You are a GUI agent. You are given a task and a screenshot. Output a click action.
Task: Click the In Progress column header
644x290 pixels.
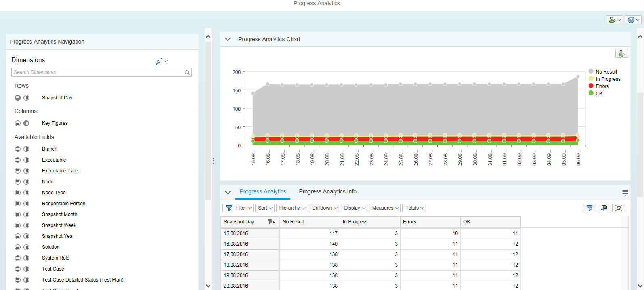pyautogui.click(x=370, y=222)
